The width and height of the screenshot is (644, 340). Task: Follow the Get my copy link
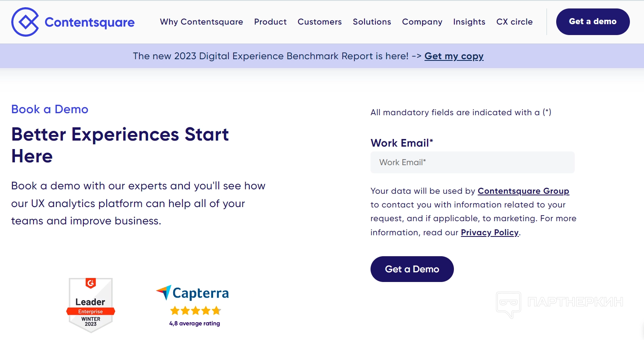point(454,56)
